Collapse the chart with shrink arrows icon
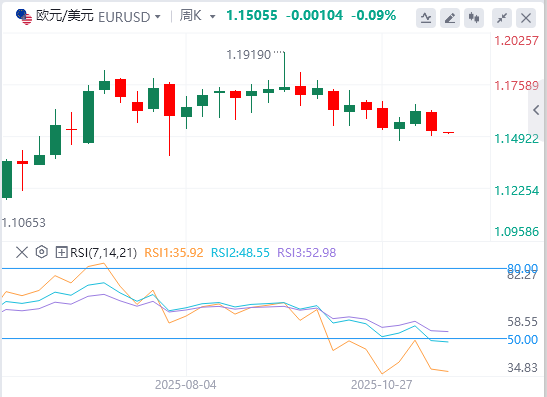Viewport: 547px width, 397px height. coord(502,18)
